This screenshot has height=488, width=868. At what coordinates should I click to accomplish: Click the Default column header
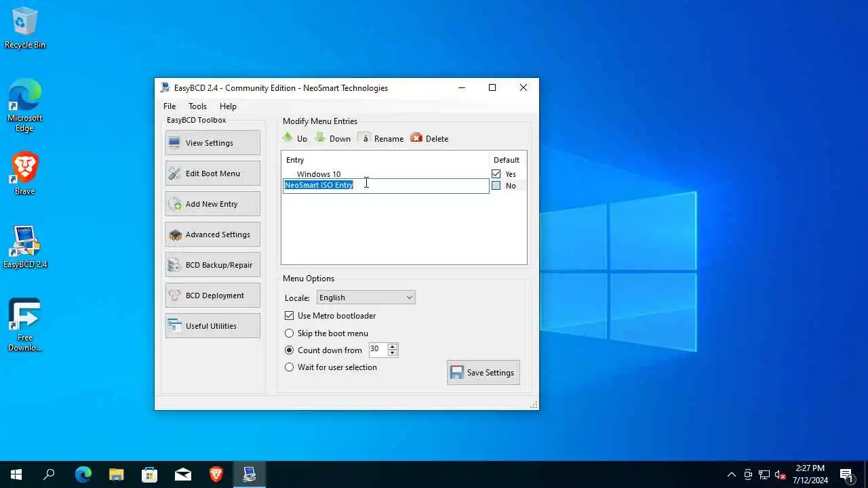point(507,160)
